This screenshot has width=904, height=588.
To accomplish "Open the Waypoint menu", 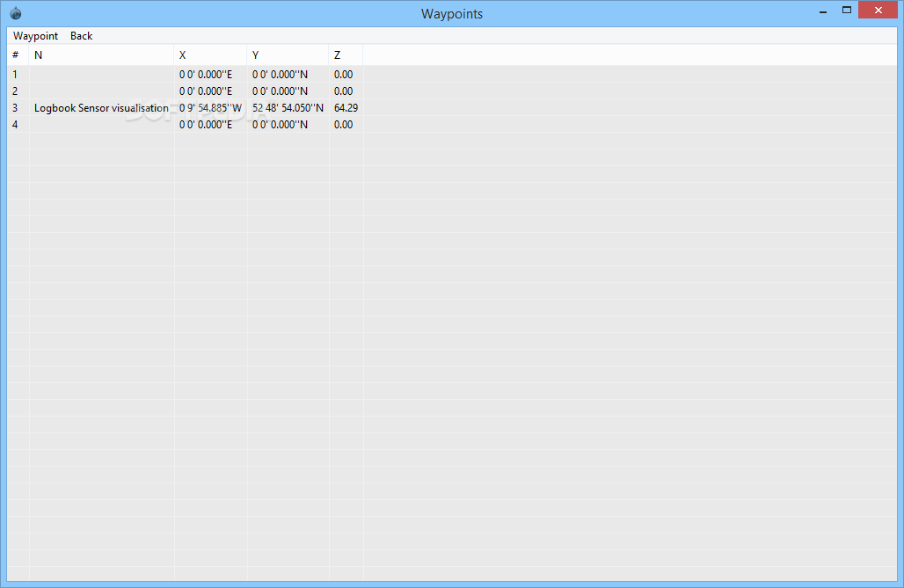I will [36, 36].
